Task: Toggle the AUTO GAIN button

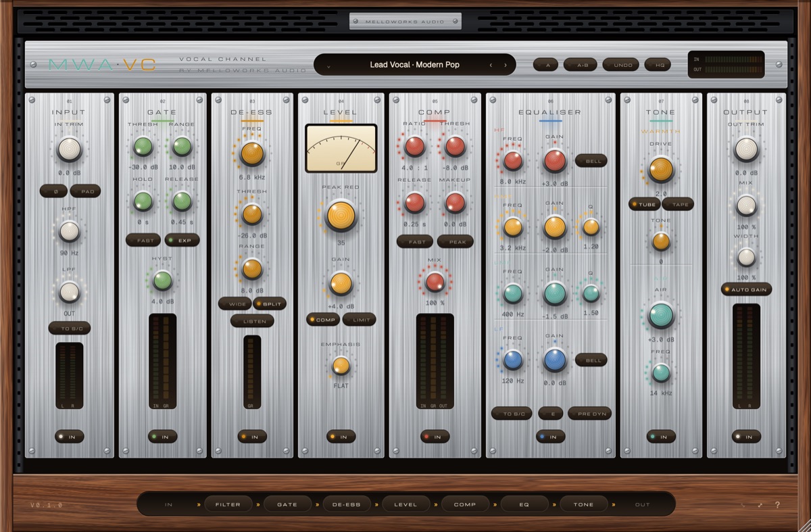Action: [746, 289]
